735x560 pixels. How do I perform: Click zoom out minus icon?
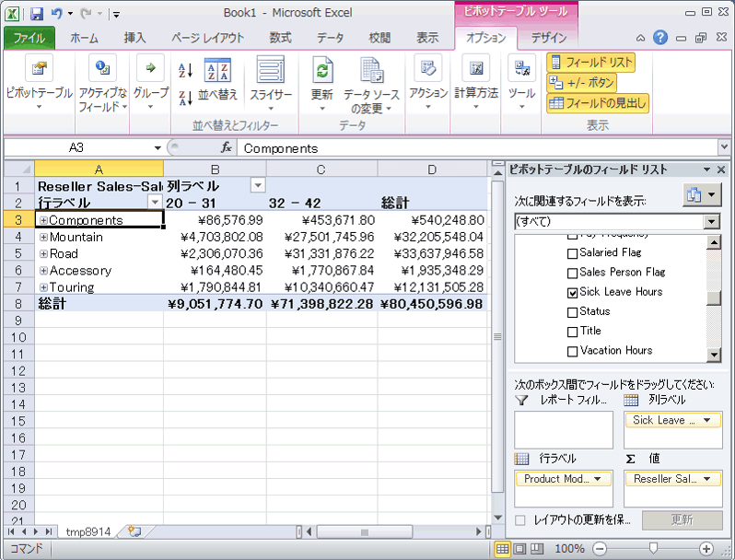[599, 548]
